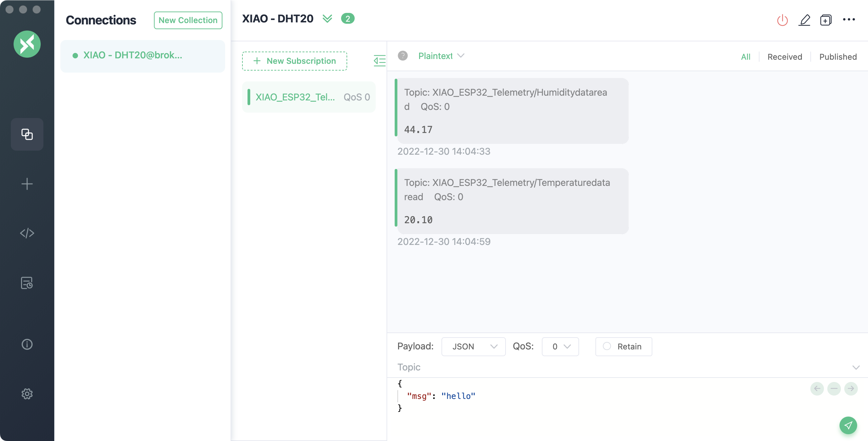The height and width of the screenshot is (441, 868).
Task: Click the unread message count badge 2
Action: (x=348, y=19)
